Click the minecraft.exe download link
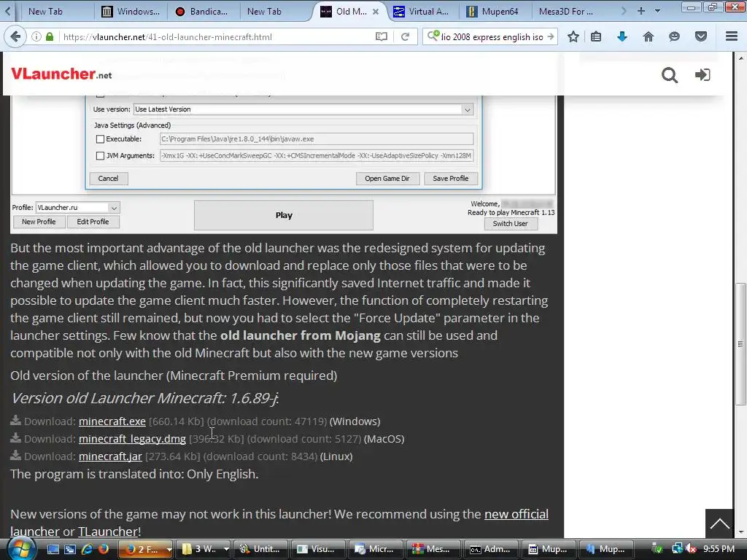This screenshot has height=560, width=747. click(x=112, y=421)
